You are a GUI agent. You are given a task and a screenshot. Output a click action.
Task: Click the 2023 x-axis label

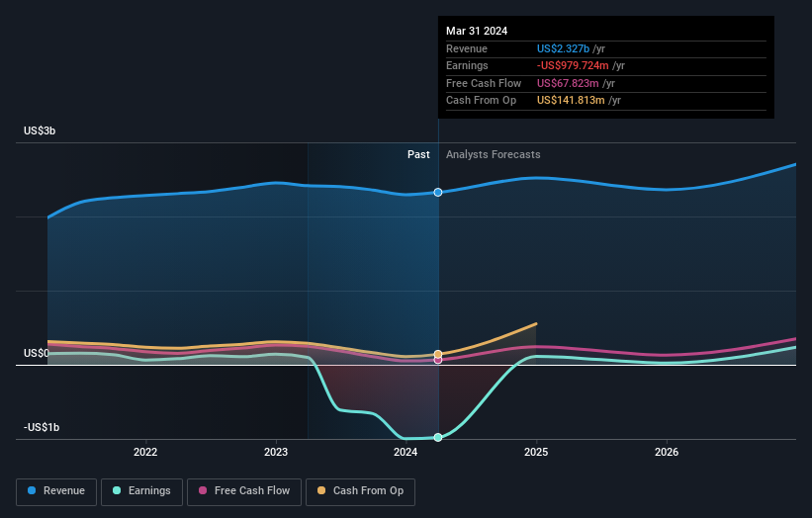coord(276,453)
